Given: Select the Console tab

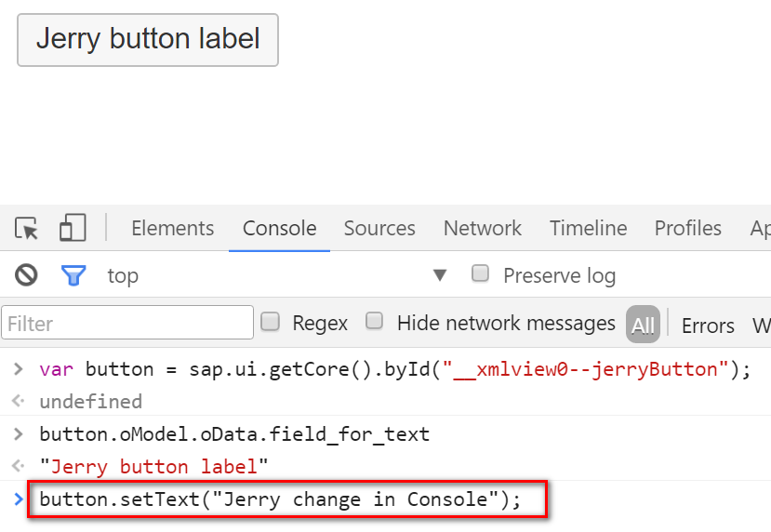Looking at the screenshot, I should pyautogui.click(x=279, y=229).
